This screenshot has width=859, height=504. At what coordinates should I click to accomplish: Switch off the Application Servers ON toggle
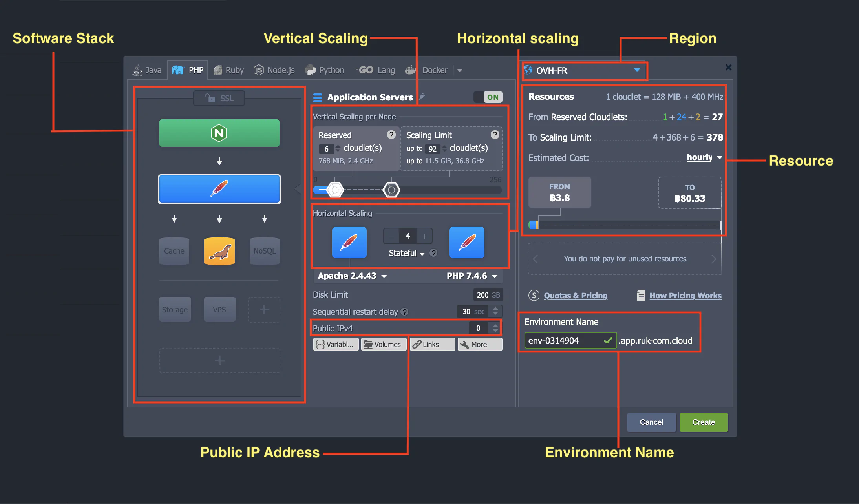click(488, 97)
